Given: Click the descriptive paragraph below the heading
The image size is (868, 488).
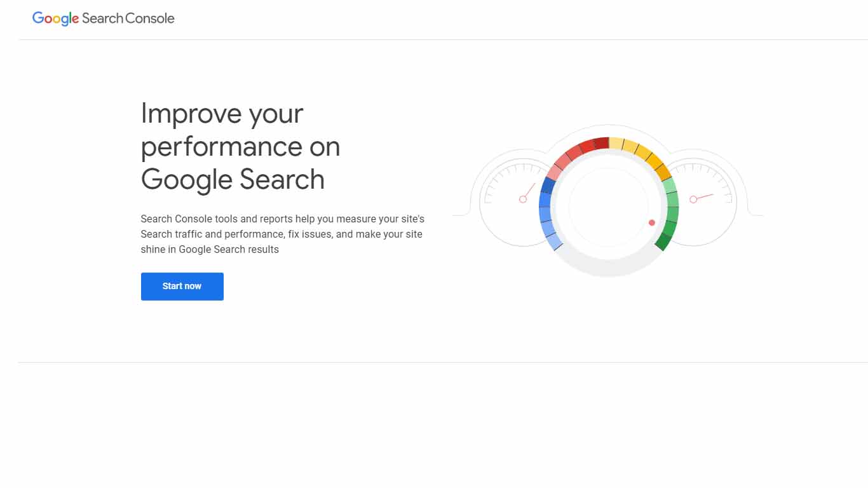Looking at the screenshot, I should (x=282, y=234).
